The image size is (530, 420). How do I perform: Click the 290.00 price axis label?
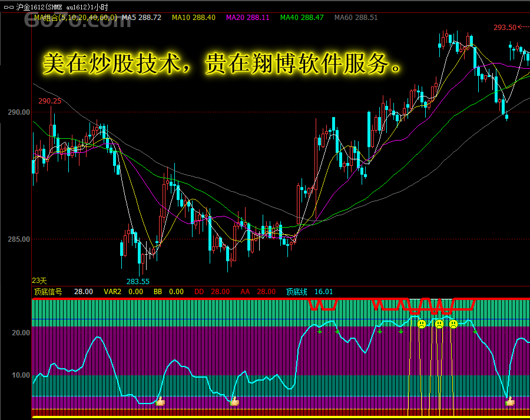click(x=19, y=112)
